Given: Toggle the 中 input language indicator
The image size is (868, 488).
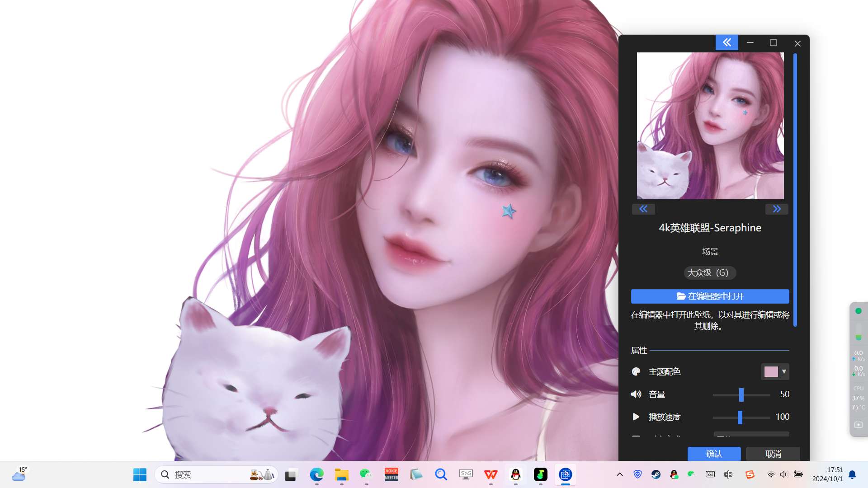Looking at the screenshot, I should point(728,474).
